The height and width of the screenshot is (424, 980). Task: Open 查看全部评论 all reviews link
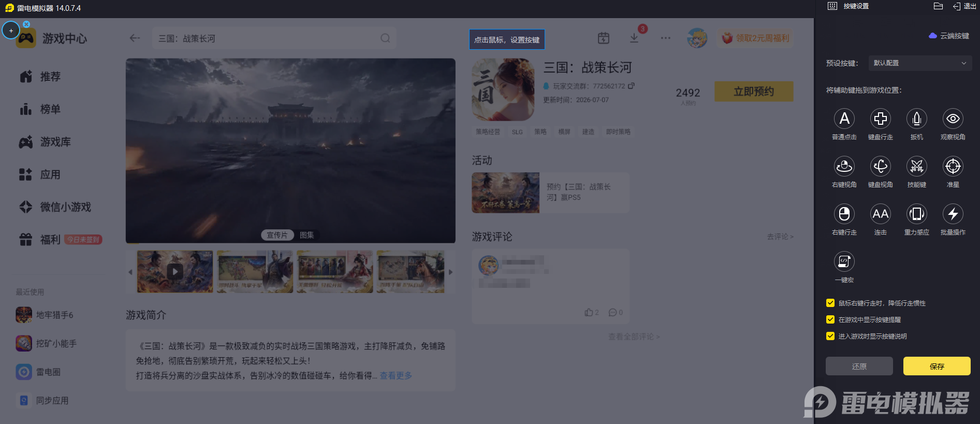(x=634, y=337)
